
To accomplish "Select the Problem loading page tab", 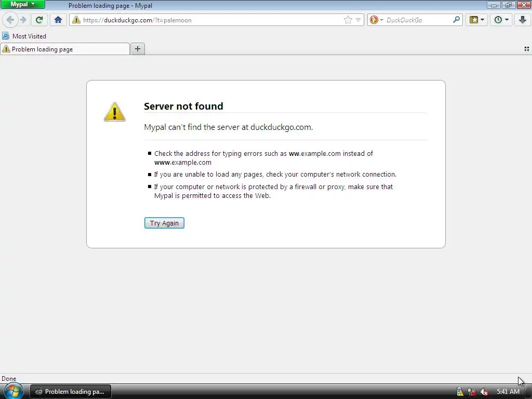I will pos(65,49).
